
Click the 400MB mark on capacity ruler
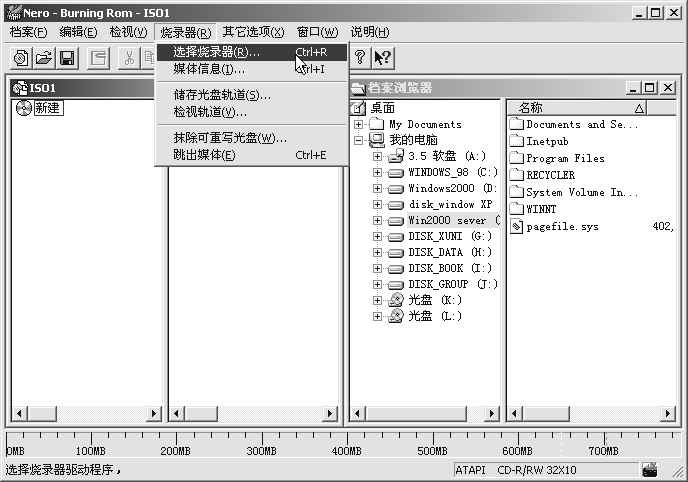(x=347, y=450)
